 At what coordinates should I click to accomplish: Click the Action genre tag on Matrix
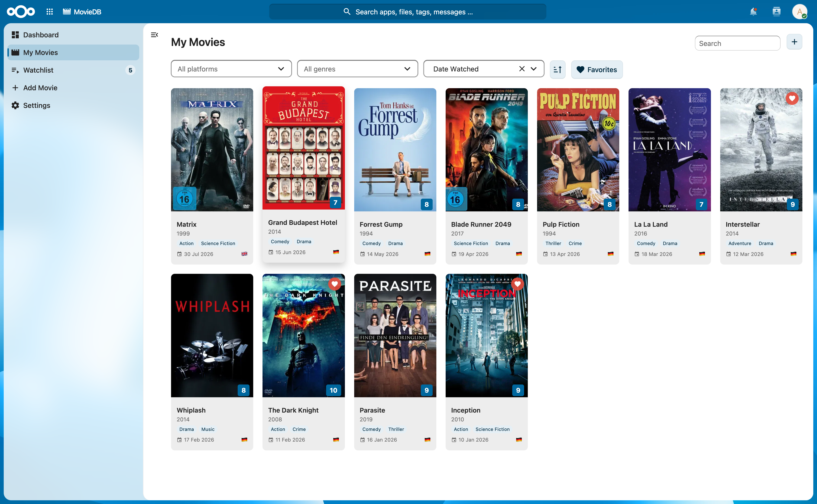pos(186,243)
